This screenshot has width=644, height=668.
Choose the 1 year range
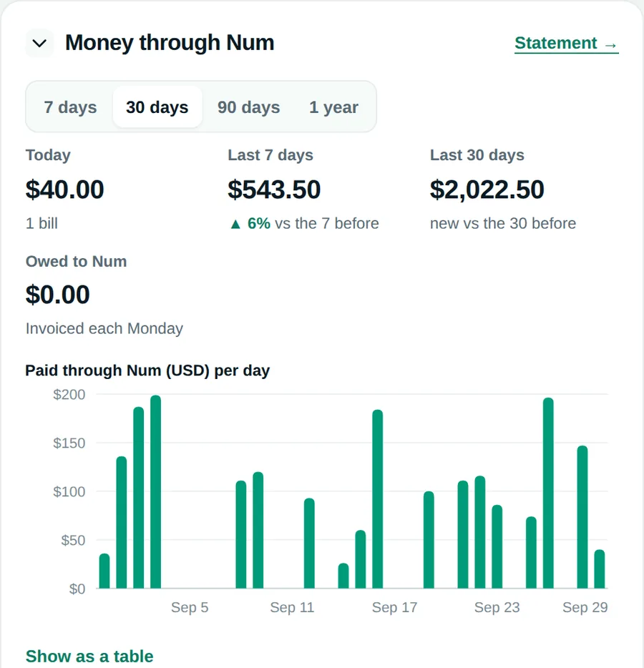(x=333, y=107)
